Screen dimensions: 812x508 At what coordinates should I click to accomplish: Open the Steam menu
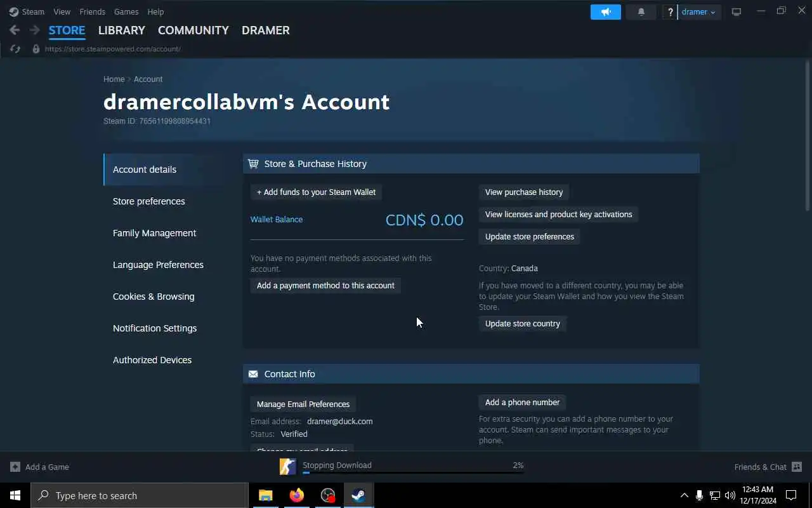[33, 11]
